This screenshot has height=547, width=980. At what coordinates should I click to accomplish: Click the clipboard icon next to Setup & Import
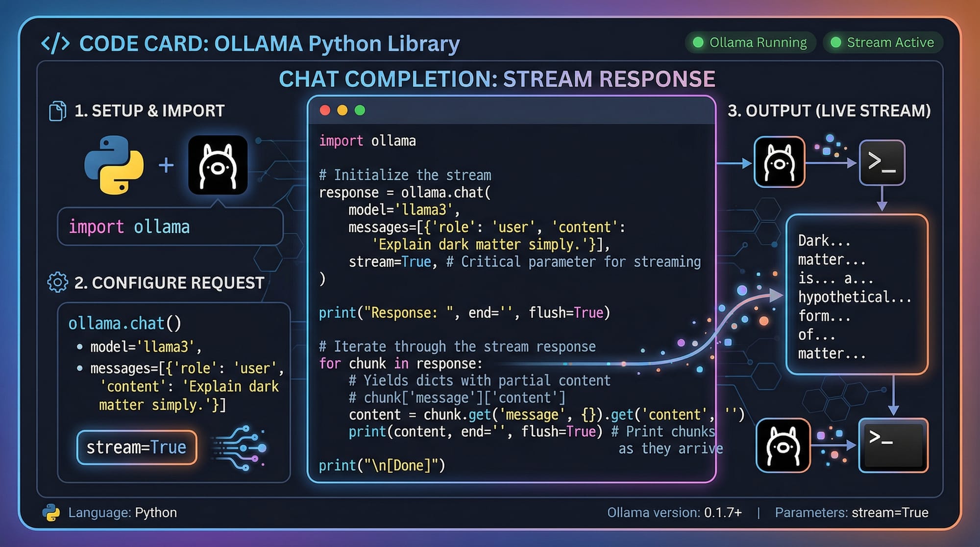57,111
